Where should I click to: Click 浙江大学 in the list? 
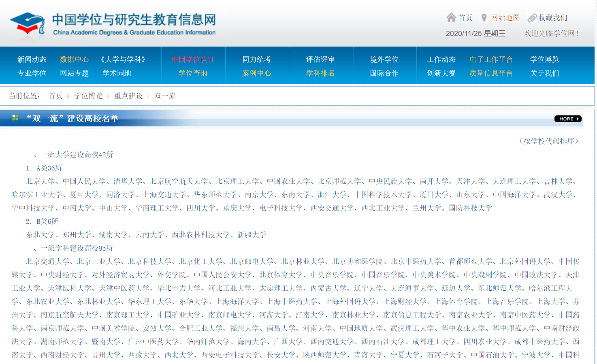332,195
